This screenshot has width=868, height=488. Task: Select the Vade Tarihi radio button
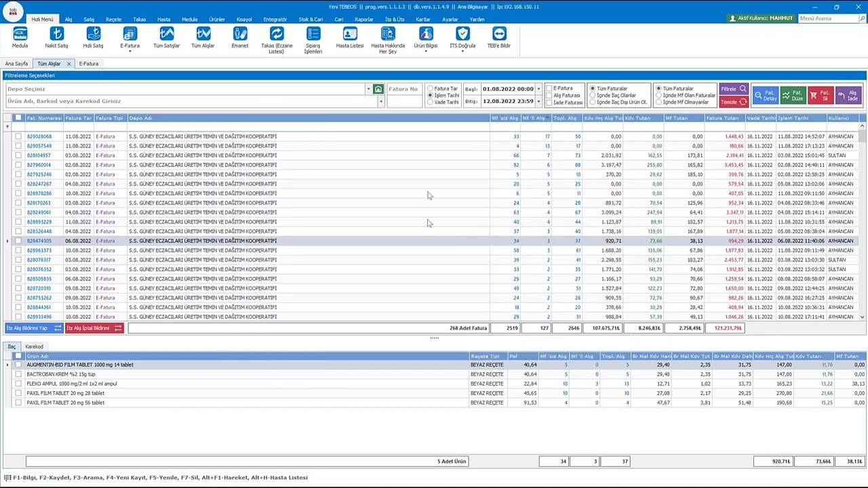430,102
